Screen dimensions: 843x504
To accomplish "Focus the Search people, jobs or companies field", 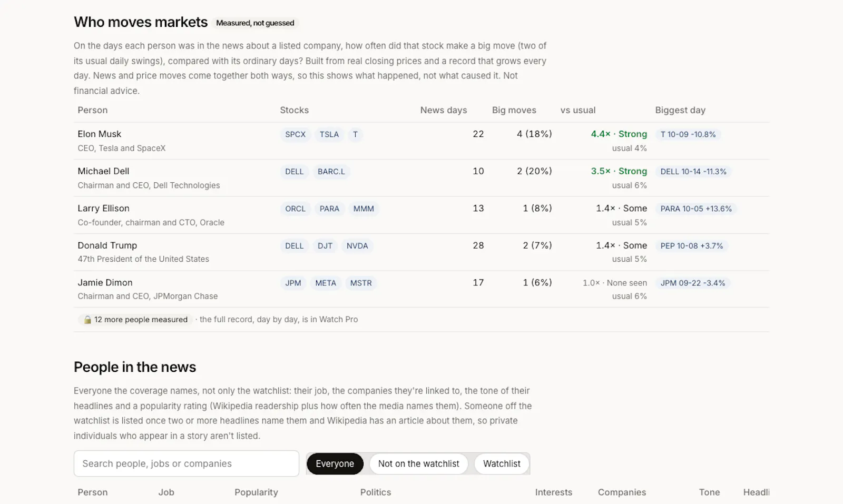I will 187,463.
